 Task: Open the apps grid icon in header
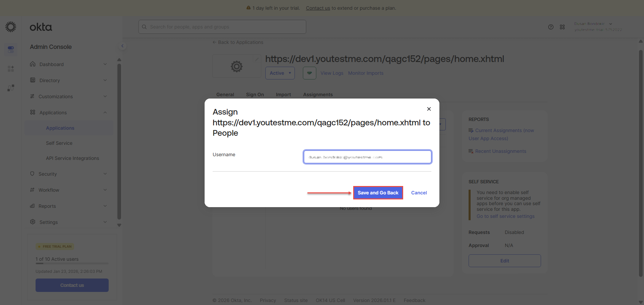(x=562, y=27)
